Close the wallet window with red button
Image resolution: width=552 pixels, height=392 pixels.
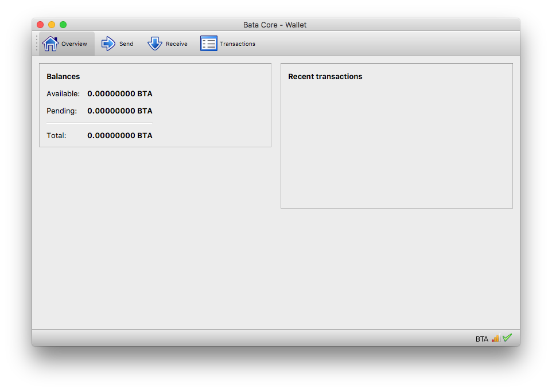pos(40,25)
